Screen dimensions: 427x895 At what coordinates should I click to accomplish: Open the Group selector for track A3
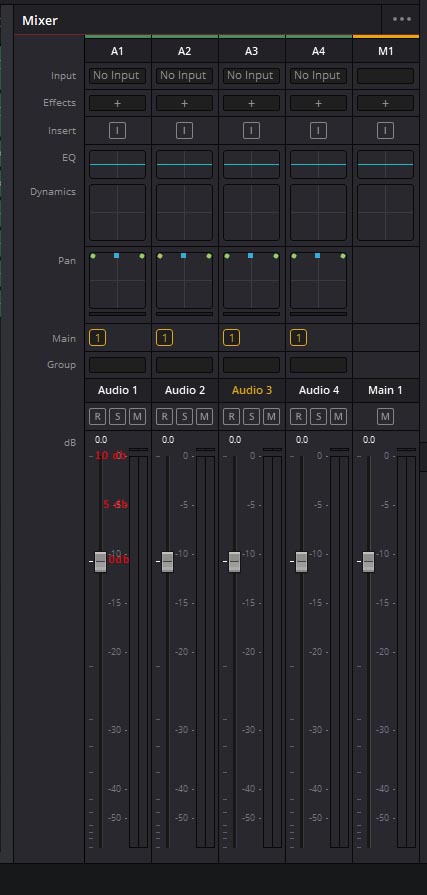[x=251, y=365]
